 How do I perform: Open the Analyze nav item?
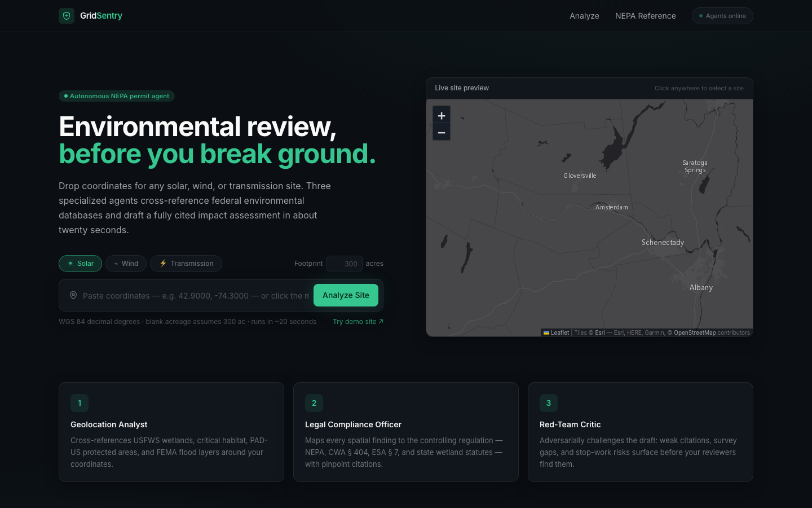(x=584, y=16)
